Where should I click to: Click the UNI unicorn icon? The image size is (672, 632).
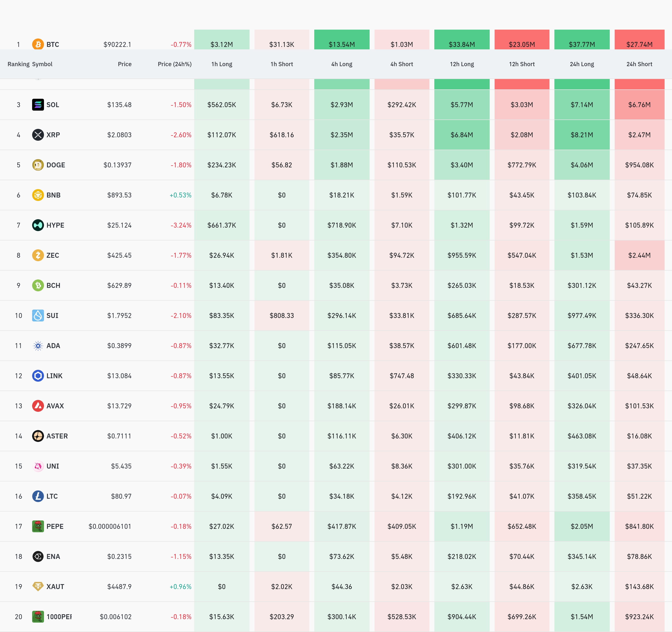[38, 466]
